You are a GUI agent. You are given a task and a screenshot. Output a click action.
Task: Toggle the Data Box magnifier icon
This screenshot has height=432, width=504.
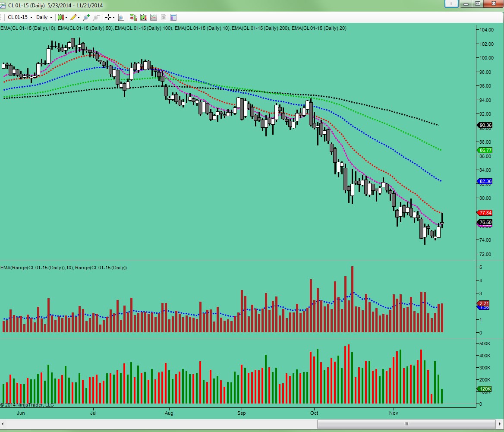pyautogui.click(x=121, y=17)
